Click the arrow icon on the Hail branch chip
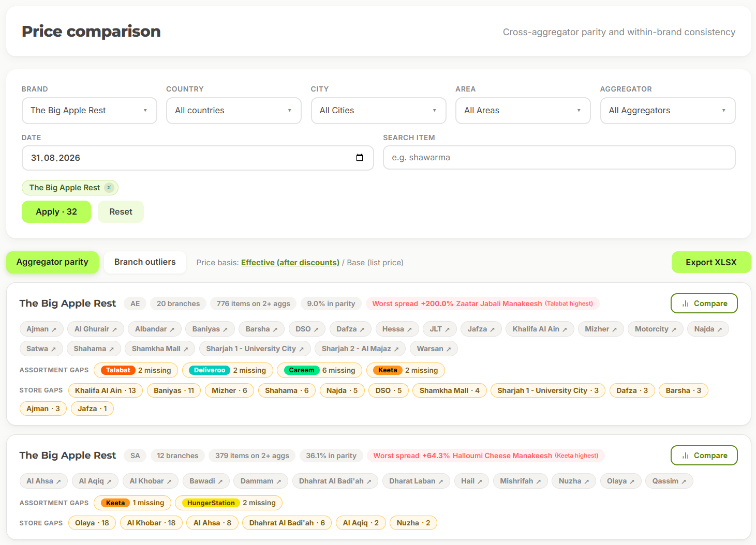Screen dimensions: 756x545 point(480,481)
